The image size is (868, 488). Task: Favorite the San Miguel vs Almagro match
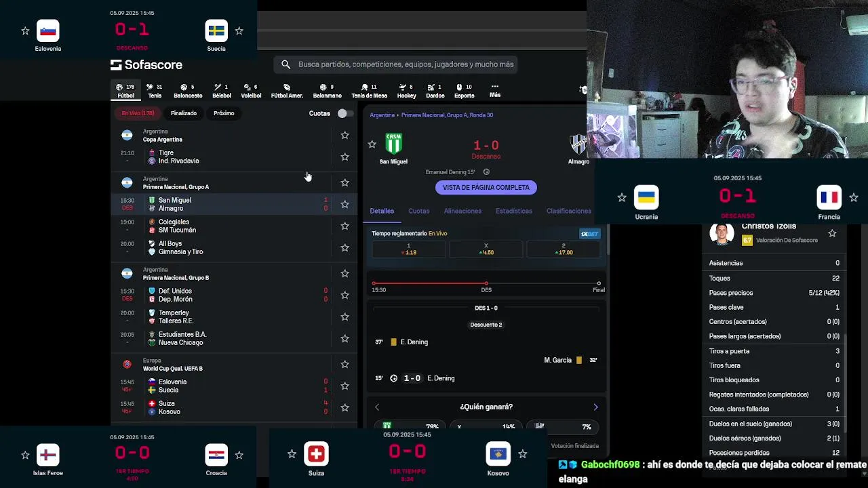pyautogui.click(x=344, y=204)
